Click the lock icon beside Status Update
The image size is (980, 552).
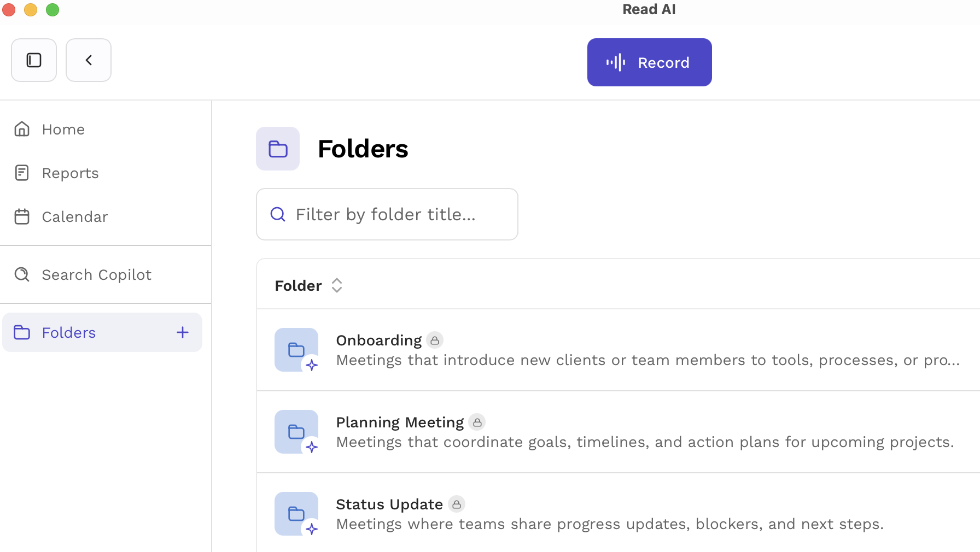pos(457,504)
